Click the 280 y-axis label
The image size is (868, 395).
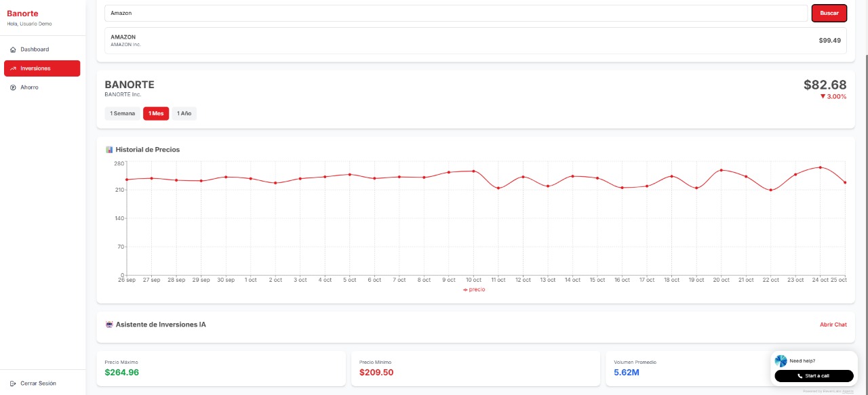tap(119, 163)
